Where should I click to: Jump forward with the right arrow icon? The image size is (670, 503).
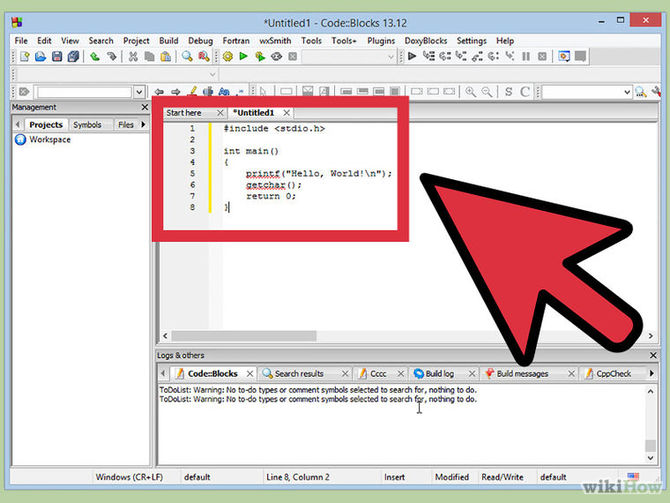click(175, 91)
